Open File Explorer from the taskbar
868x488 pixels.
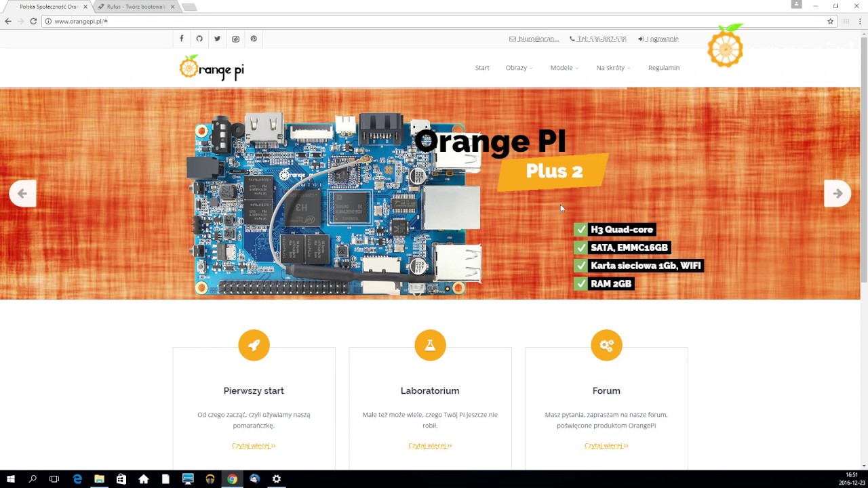tap(99, 479)
